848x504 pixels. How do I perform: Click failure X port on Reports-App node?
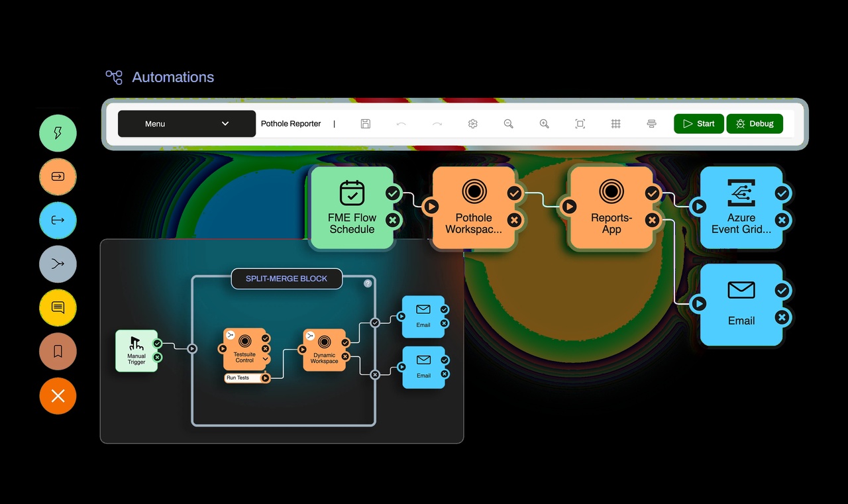point(653,220)
